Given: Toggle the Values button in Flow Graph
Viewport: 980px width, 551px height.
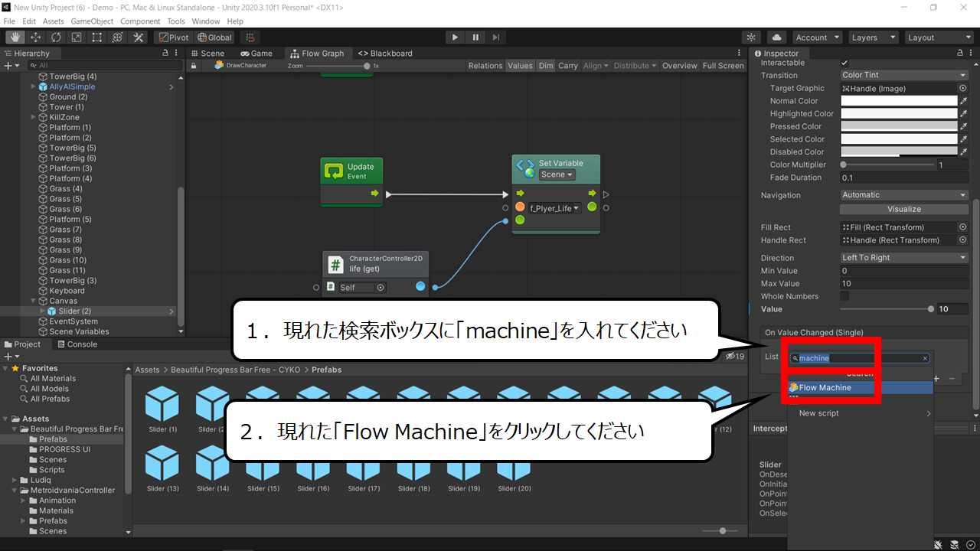Looking at the screenshot, I should coord(520,66).
